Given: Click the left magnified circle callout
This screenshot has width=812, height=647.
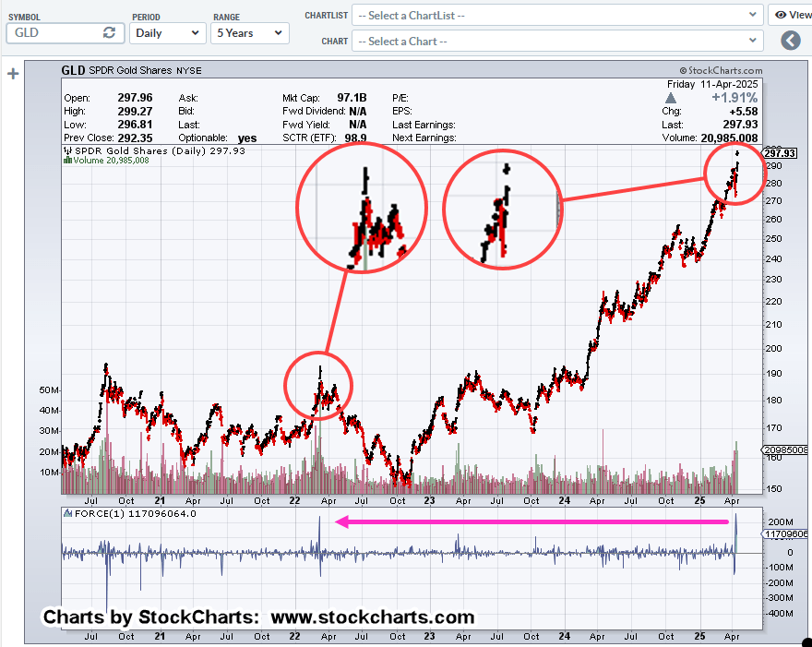Looking at the screenshot, I should point(362,209).
